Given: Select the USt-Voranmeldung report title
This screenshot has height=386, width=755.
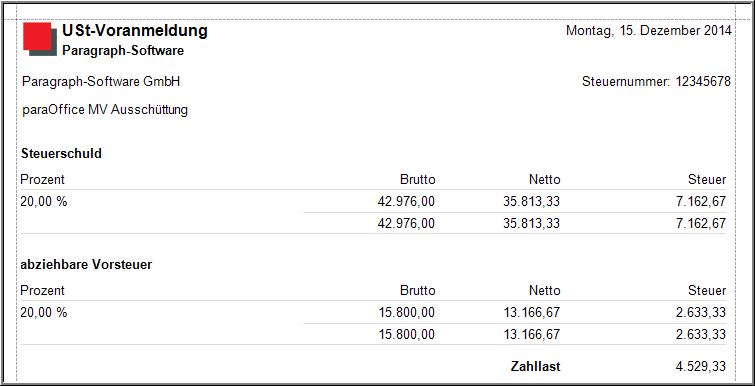Looking at the screenshot, I should coord(135,31).
